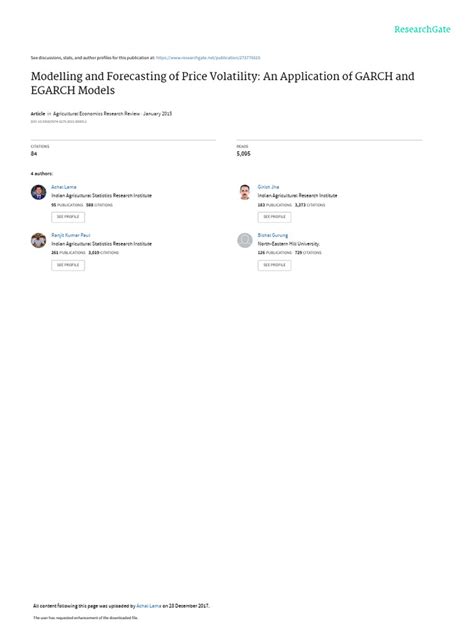Click the citations count 84
474x632 pixels.
tap(34, 154)
